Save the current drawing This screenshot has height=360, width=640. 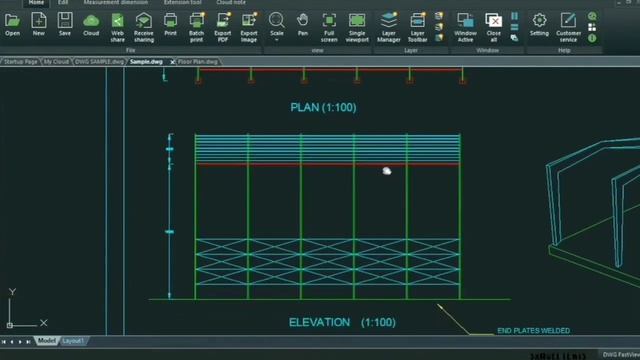click(64, 24)
